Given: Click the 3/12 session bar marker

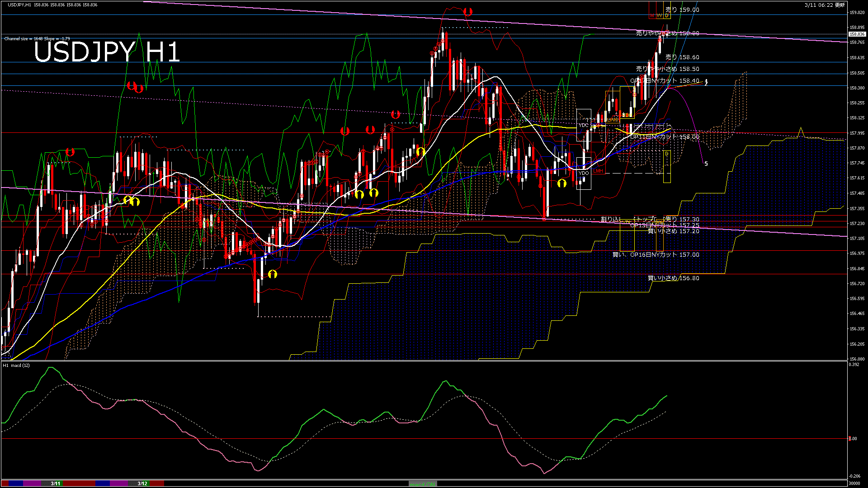Looking at the screenshot, I should coord(142,483).
